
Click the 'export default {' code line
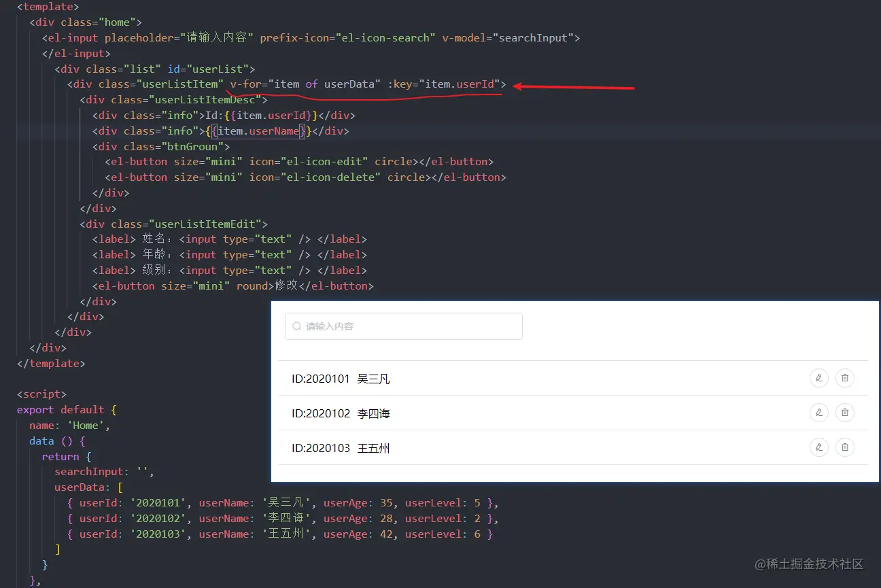(x=67, y=410)
